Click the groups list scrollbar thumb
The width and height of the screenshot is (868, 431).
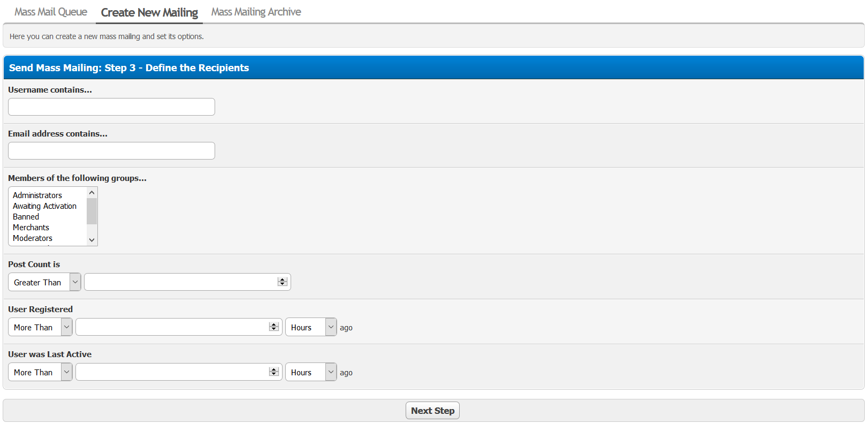(x=92, y=211)
